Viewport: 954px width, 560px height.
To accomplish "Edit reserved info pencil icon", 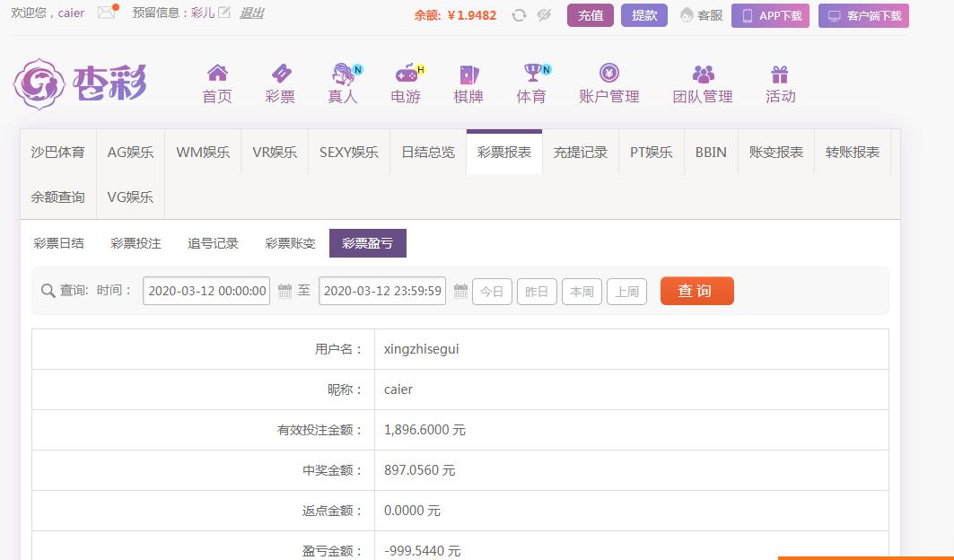I will [x=223, y=13].
